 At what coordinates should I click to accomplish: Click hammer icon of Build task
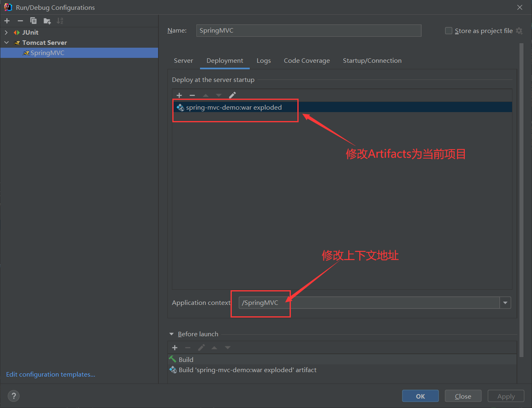[173, 359]
